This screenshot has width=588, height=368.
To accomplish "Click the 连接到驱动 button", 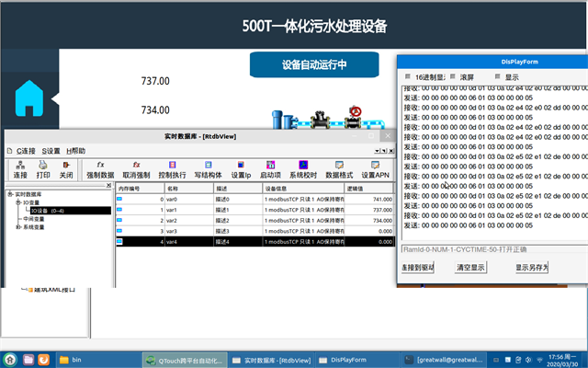I will point(418,268).
